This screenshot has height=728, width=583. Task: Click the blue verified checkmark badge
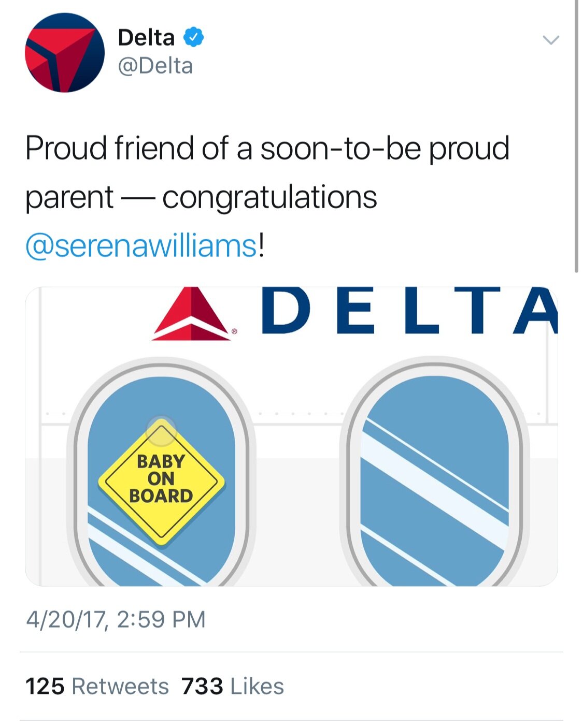(x=194, y=37)
